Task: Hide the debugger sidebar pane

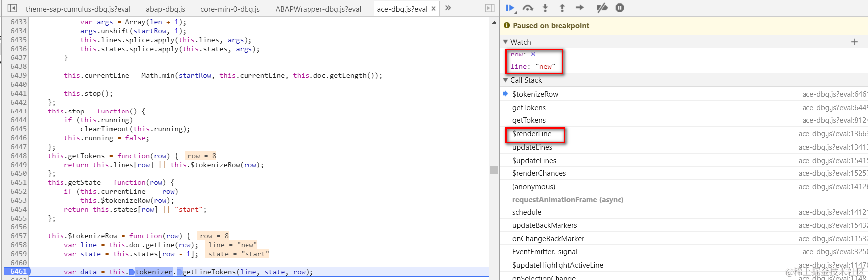Action: [x=490, y=8]
